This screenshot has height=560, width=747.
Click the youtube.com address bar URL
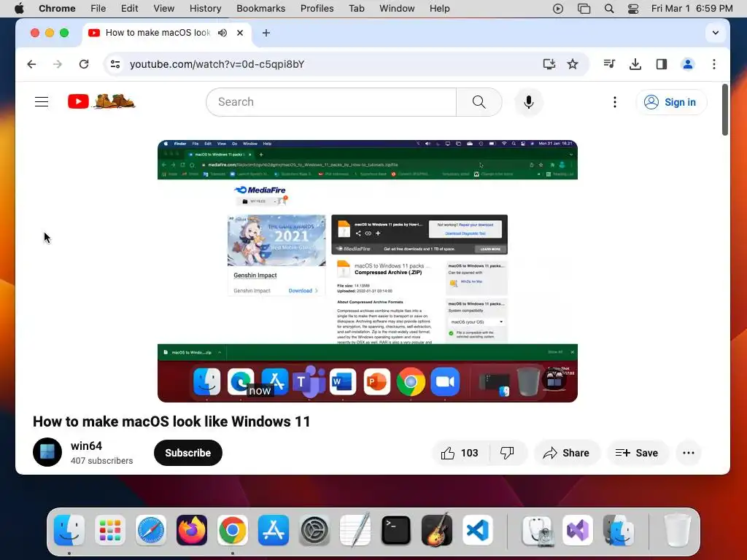point(217,64)
